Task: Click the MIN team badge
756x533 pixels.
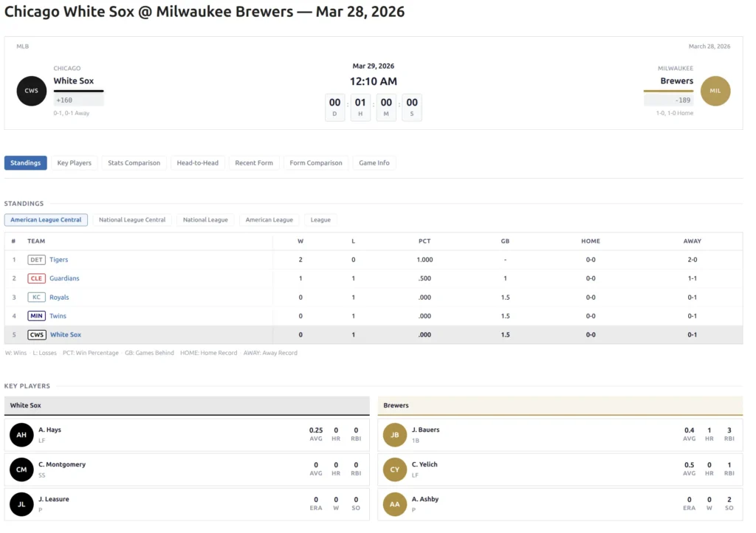Action: click(x=36, y=316)
